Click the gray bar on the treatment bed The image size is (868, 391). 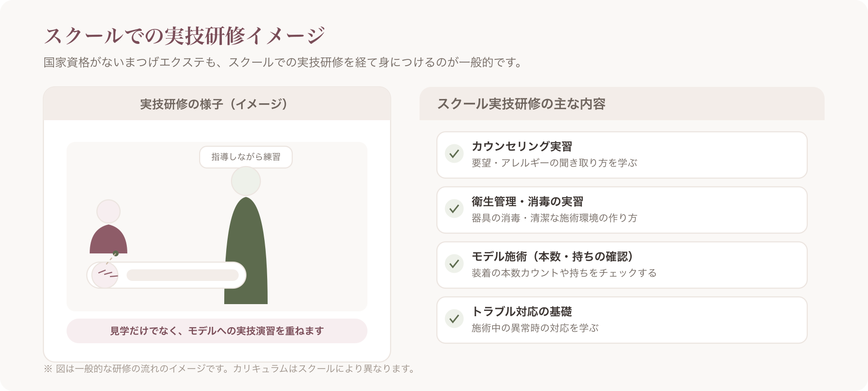[x=183, y=275]
